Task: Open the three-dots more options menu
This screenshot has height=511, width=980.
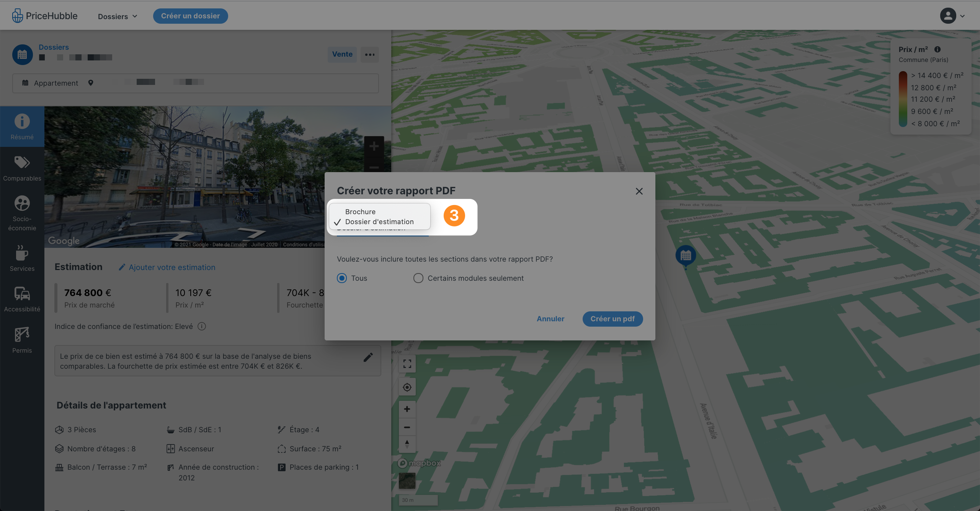Action: [x=370, y=55]
